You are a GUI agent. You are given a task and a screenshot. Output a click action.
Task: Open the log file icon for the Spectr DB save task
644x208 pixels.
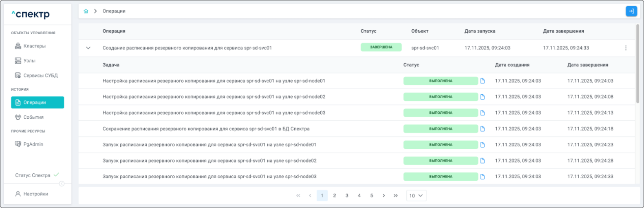pyautogui.click(x=483, y=129)
